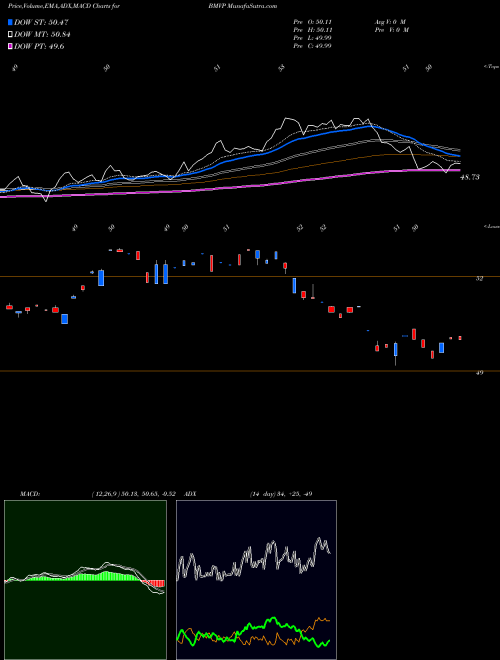Click the 49 price level label

(479, 373)
